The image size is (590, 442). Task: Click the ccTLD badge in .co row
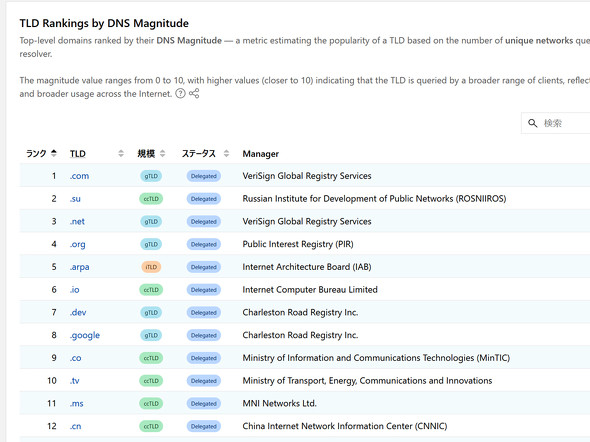[151, 358]
